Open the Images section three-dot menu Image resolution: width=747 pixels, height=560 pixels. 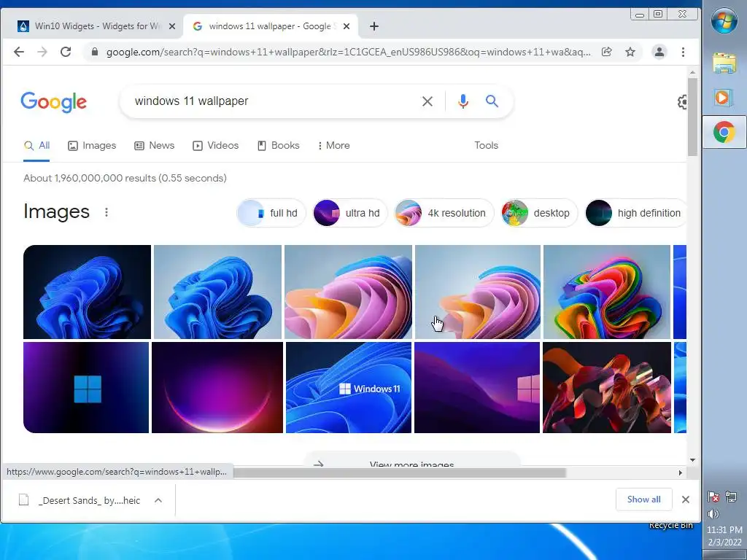[x=107, y=212]
